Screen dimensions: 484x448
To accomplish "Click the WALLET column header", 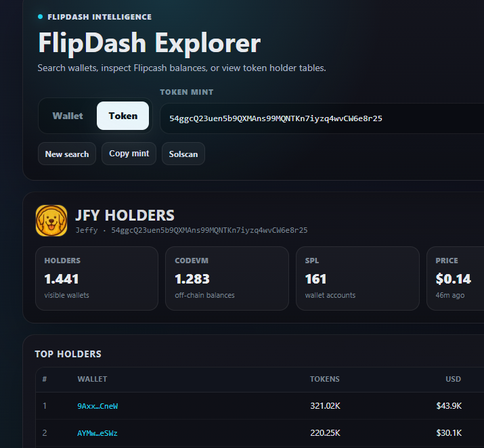I will pyautogui.click(x=92, y=379).
